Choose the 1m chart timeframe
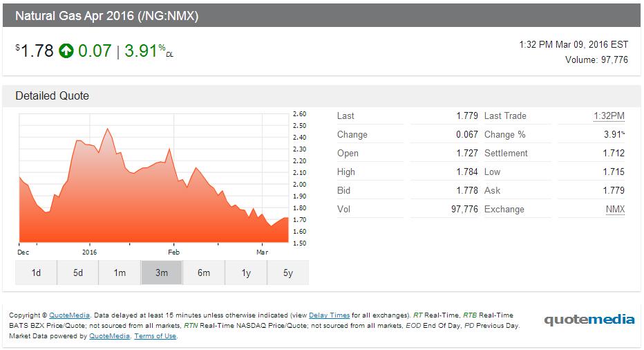Viewport: 644px width, 350px height. (x=120, y=273)
